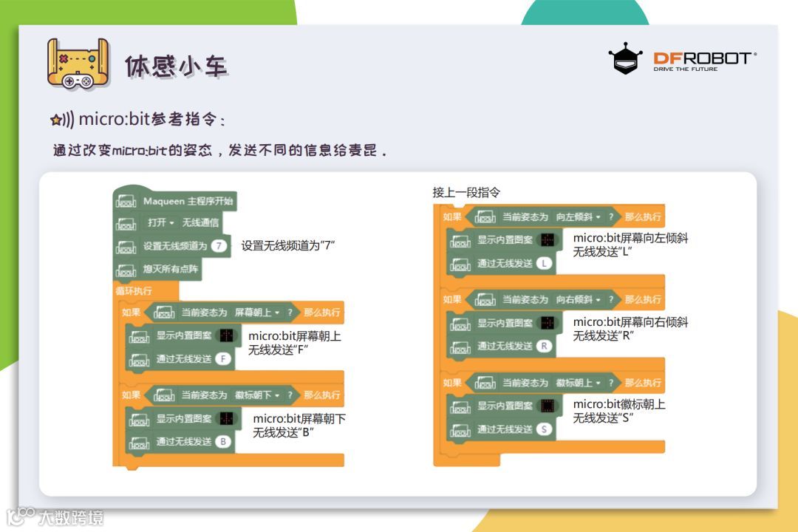Click the game controller map icon beside 体感小车

[78, 64]
